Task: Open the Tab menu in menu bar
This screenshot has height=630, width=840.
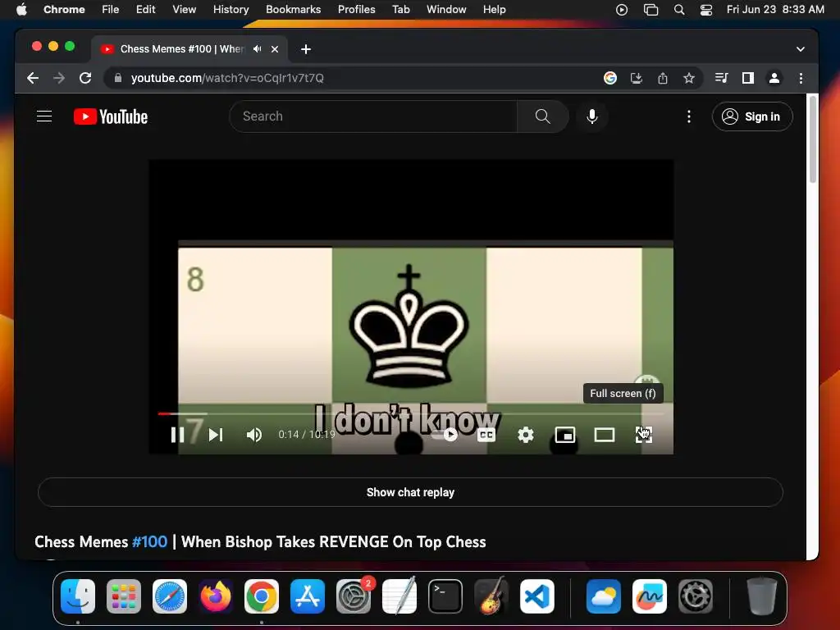Action: click(400, 9)
